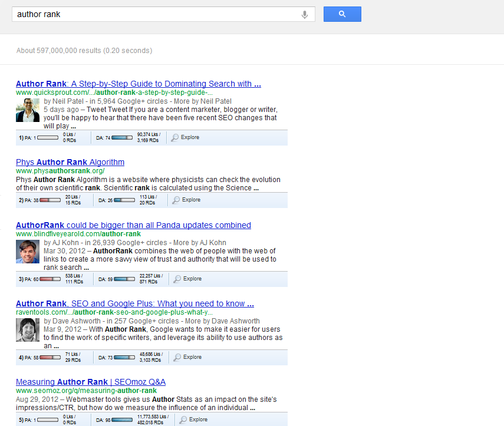The width and height of the screenshot is (504, 426).
Task: Click '90,374 Lks / 3,169 RDs' domain stats
Action: pos(149,137)
